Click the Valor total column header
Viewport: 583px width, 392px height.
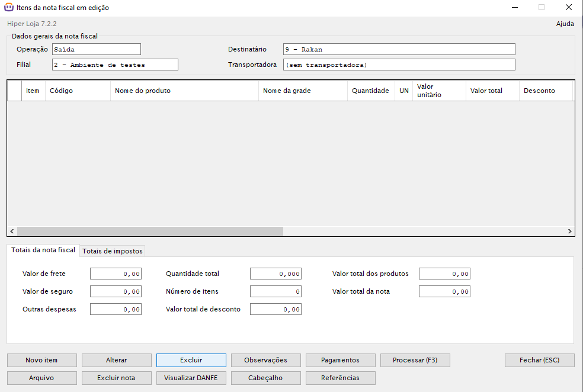492,91
